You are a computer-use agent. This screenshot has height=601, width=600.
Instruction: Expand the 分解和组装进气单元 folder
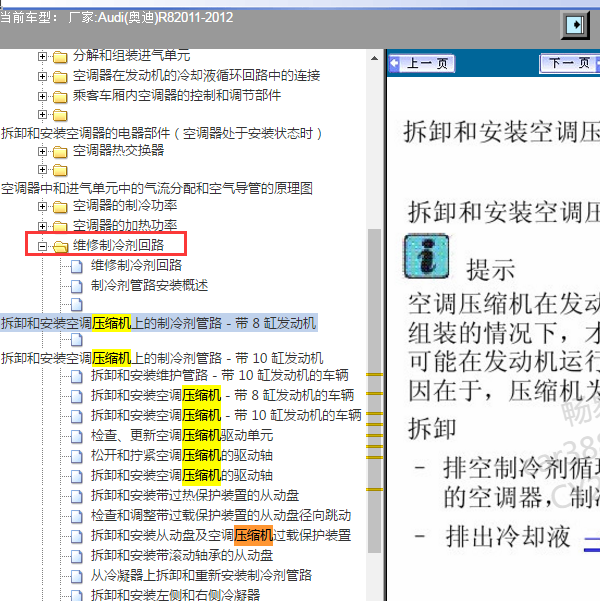[42, 57]
